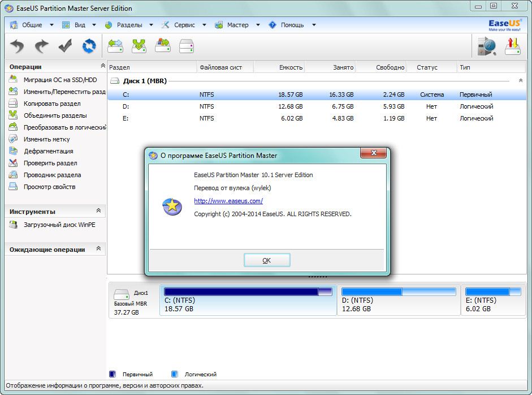Select the C: partition row in the table
Viewport: 532px width, 395px height.
pos(317,95)
